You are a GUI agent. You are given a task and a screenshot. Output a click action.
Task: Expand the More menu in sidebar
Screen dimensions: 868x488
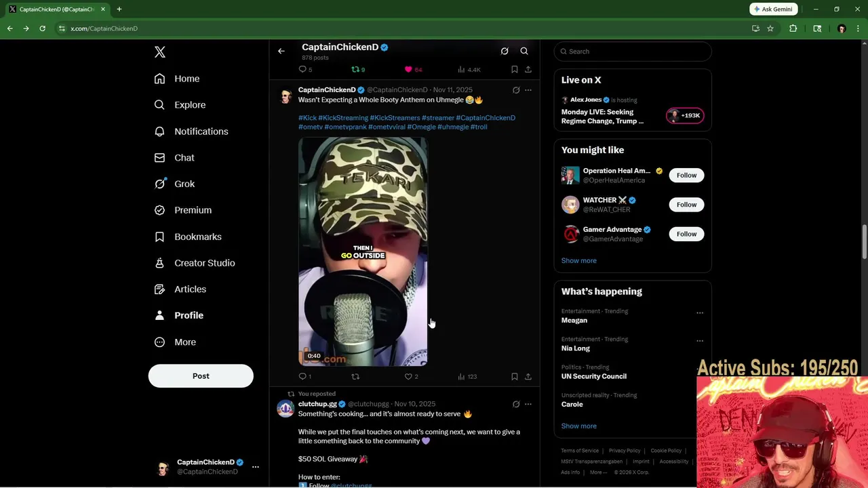[175, 342]
